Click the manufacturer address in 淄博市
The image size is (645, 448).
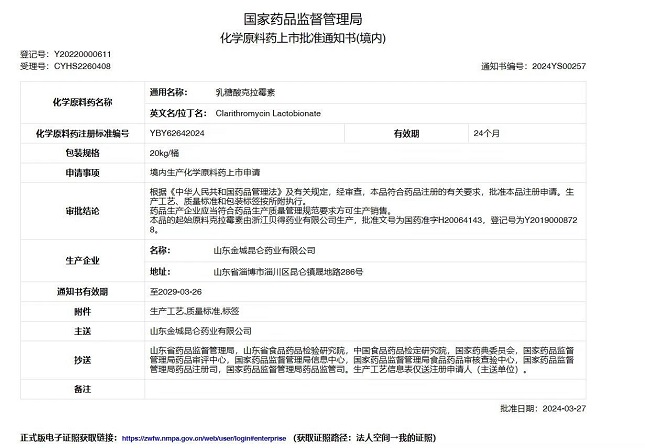pos(288,271)
